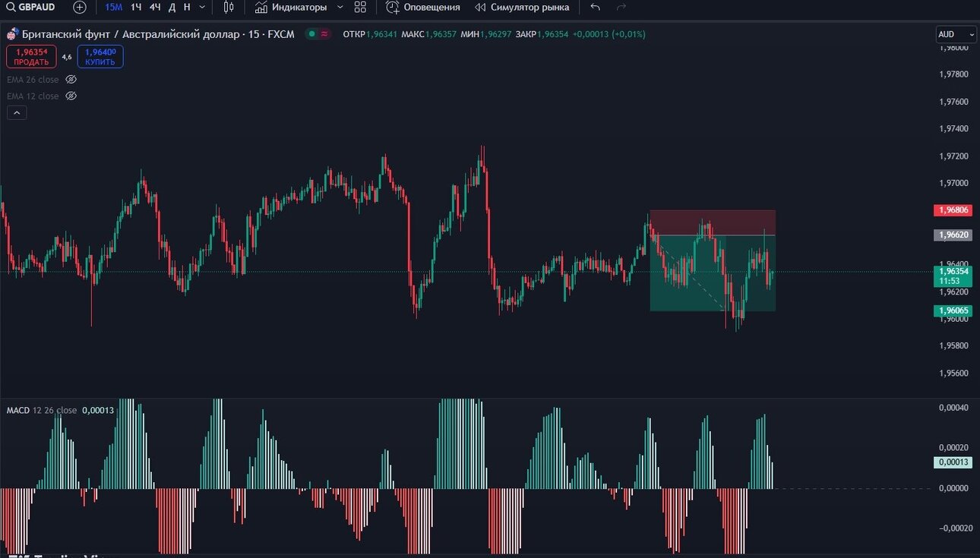Click the red stop zone of short position
The height and width of the screenshot is (558, 980).
pyautogui.click(x=713, y=222)
